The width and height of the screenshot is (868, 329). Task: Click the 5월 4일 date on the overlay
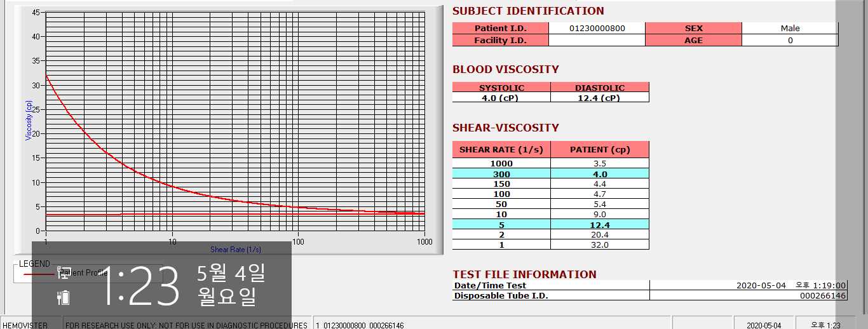click(231, 273)
